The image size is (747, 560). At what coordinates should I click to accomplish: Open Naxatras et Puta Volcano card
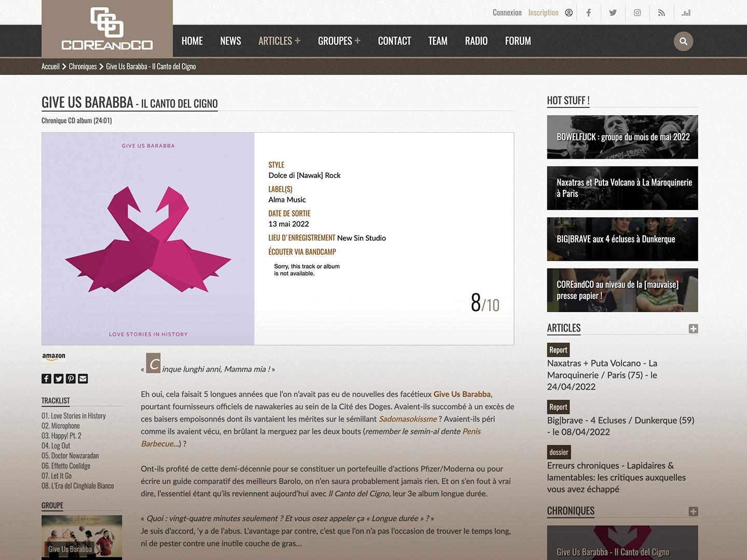coord(622,188)
